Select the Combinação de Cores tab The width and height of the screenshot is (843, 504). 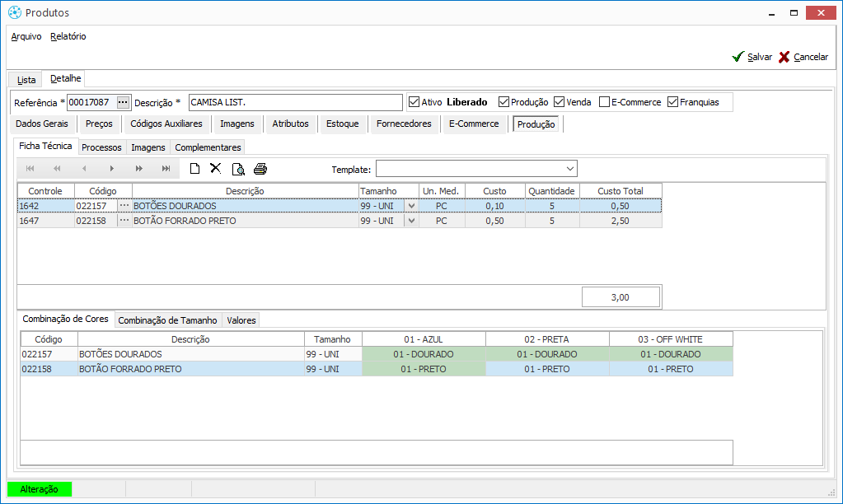(66, 320)
